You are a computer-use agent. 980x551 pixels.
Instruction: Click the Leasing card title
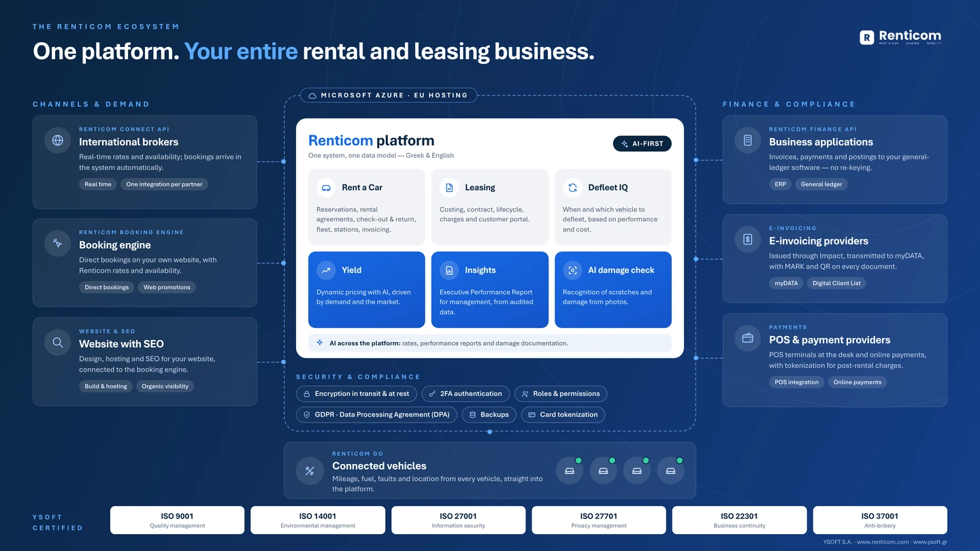(x=480, y=187)
